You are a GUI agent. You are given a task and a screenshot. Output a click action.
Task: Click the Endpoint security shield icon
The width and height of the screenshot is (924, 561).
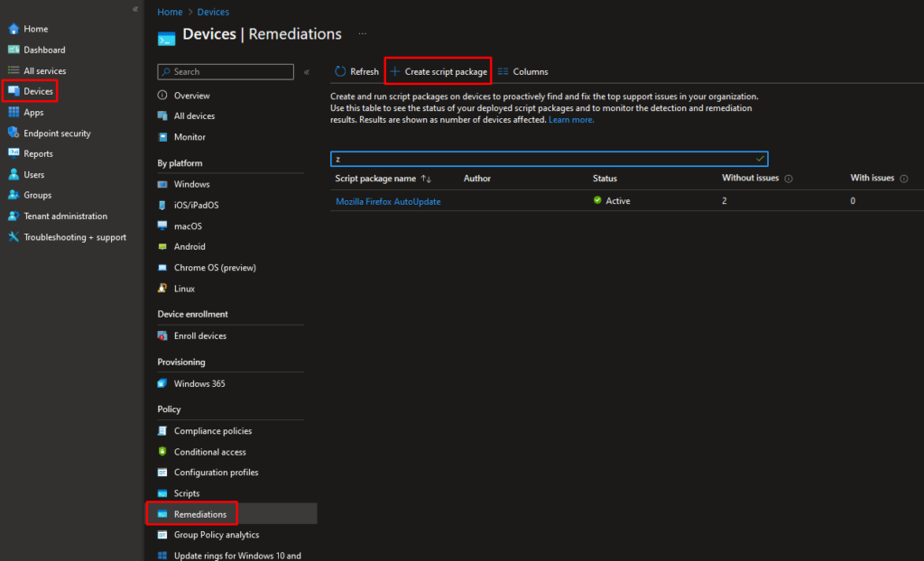(x=14, y=133)
